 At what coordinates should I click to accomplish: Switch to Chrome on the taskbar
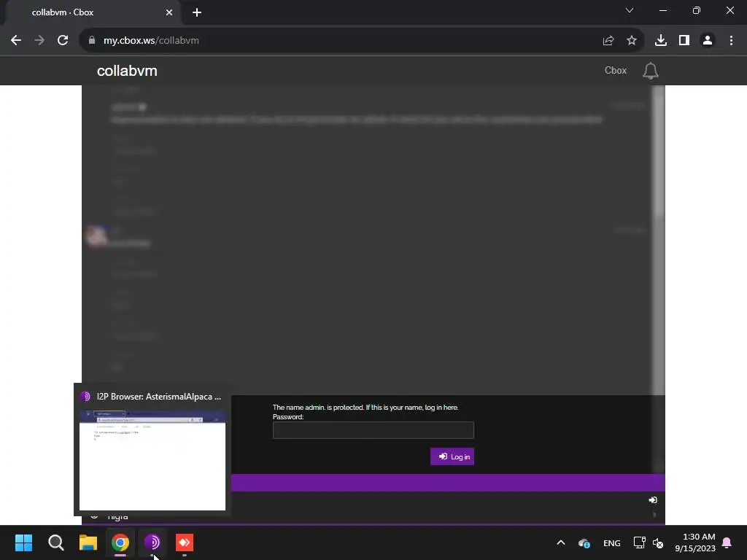click(x=120, y=542)
